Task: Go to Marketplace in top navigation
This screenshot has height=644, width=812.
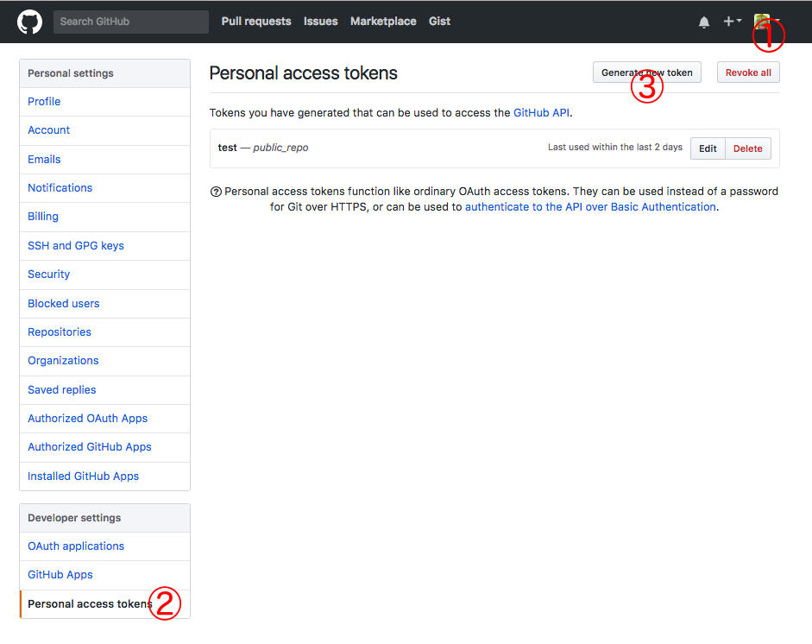Action: 383,22
